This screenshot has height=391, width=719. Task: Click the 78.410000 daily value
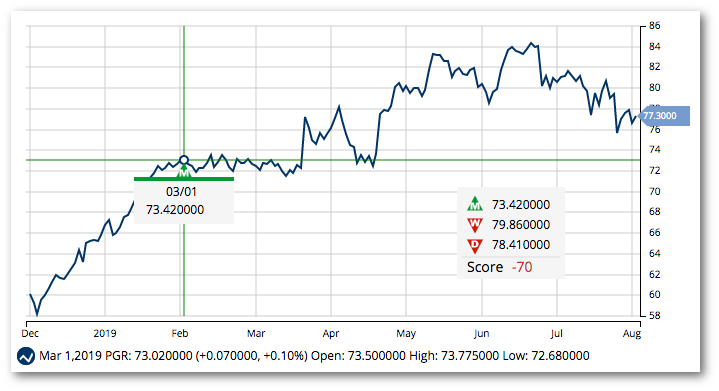(521, 245)
